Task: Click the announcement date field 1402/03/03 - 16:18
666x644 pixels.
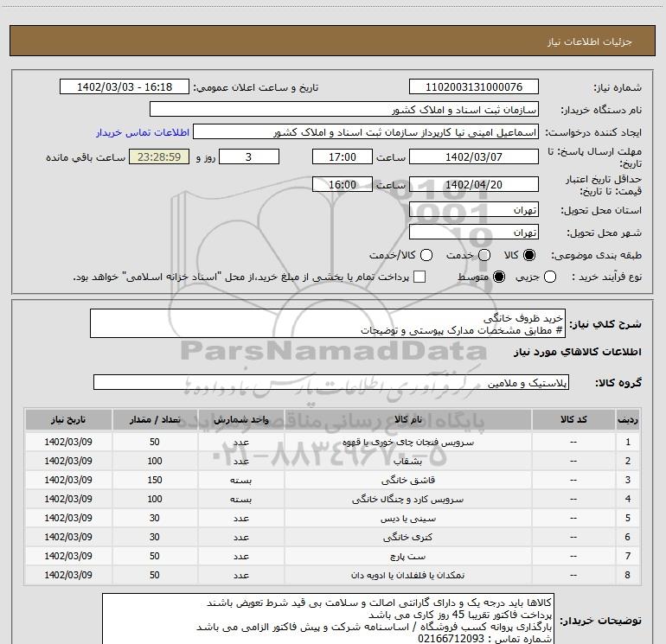Action: coord(125,86)
